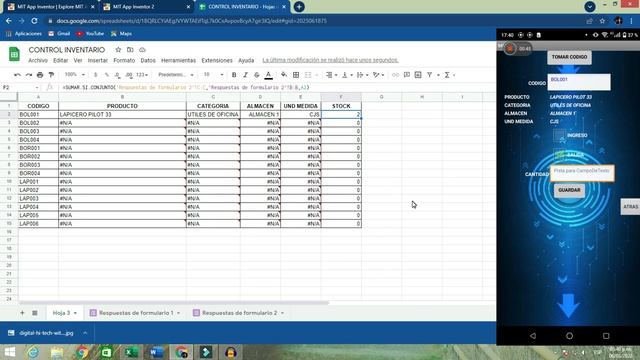Insert a link with link icon

pos(395,75)
